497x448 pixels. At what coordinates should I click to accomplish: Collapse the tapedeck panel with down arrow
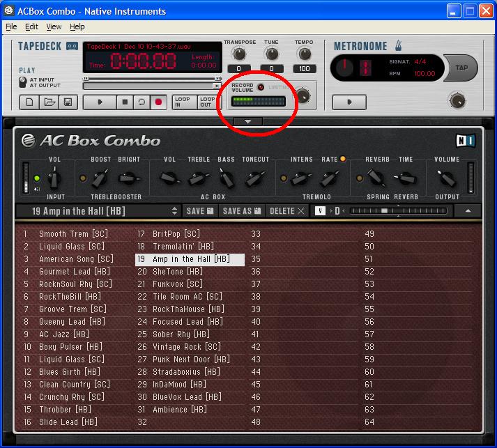tap(248, 121)
